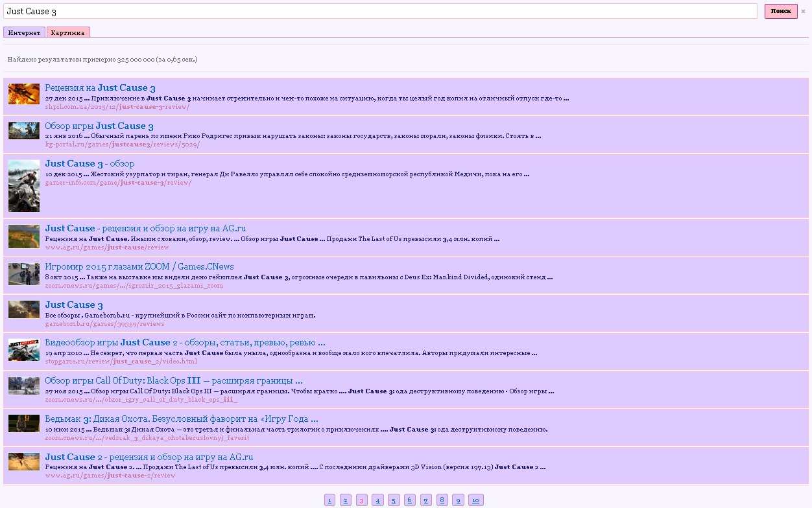Click the Just Cause 2 logo thumbnail
The image size is (812, 508).
click(x=24, y=350)
